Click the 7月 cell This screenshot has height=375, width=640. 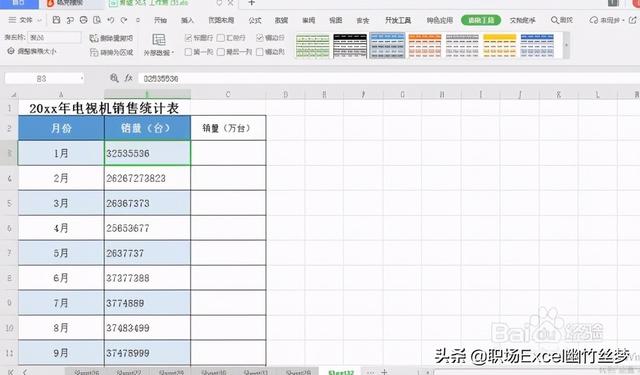pyautogui.click(x=61, y=303)
